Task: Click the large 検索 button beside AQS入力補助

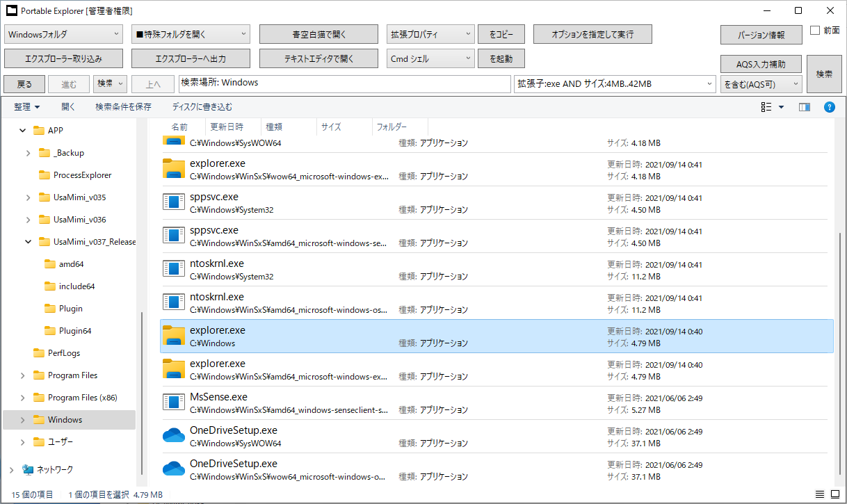Action: [x=824, y=74]
